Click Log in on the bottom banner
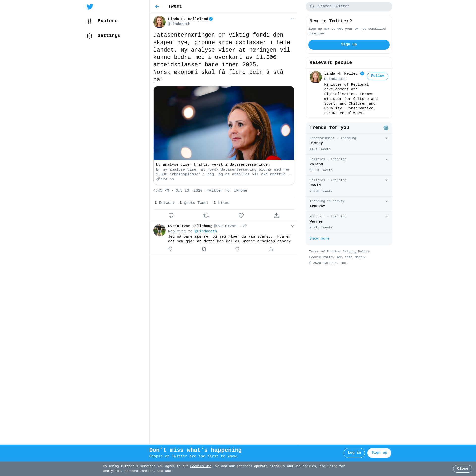Image resolution: width=476 pixels, height=476 pixels. tap(354, 453)
